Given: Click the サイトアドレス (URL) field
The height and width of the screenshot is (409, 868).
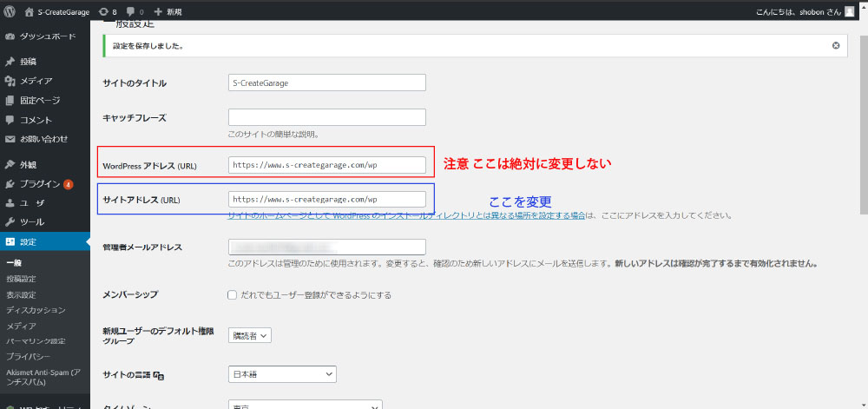Looking at the screenshot, I should (326, 199).
